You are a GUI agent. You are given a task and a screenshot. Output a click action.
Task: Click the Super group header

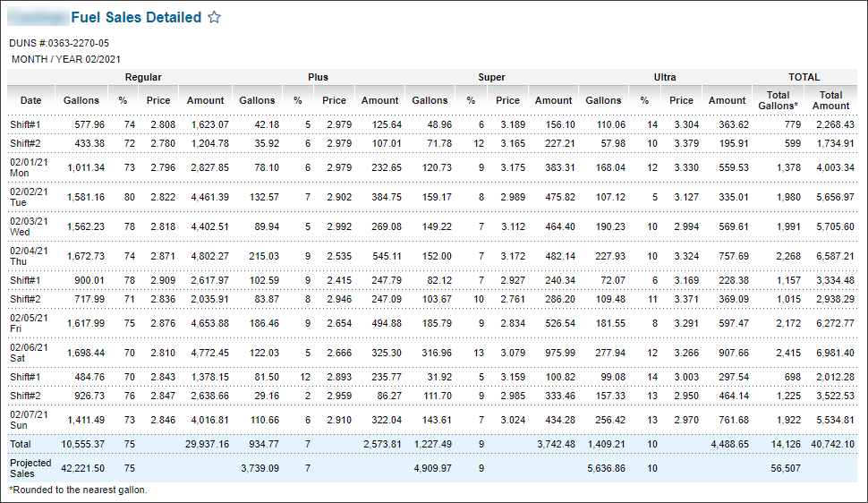point(491,77)
